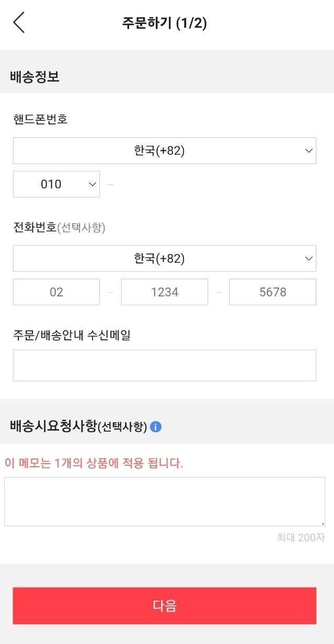334x644 pixels.
Task: Tap the back navigation chevron at top left
Action: point(19,23)
